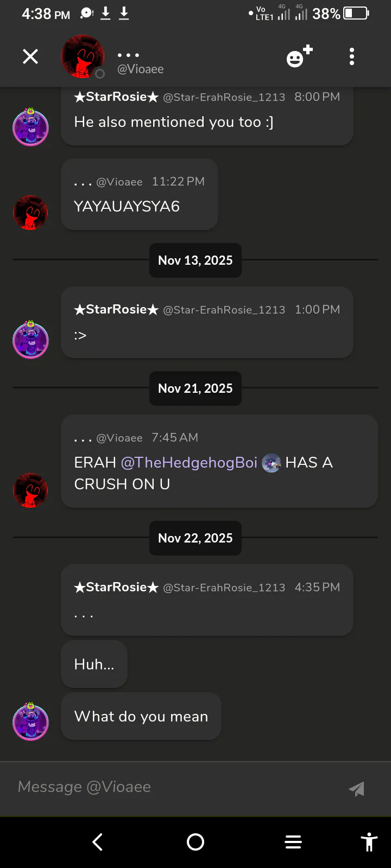Tap the Android back navigation arrow
This screenshot has height=868, width=391.
(x=98, y=842)
